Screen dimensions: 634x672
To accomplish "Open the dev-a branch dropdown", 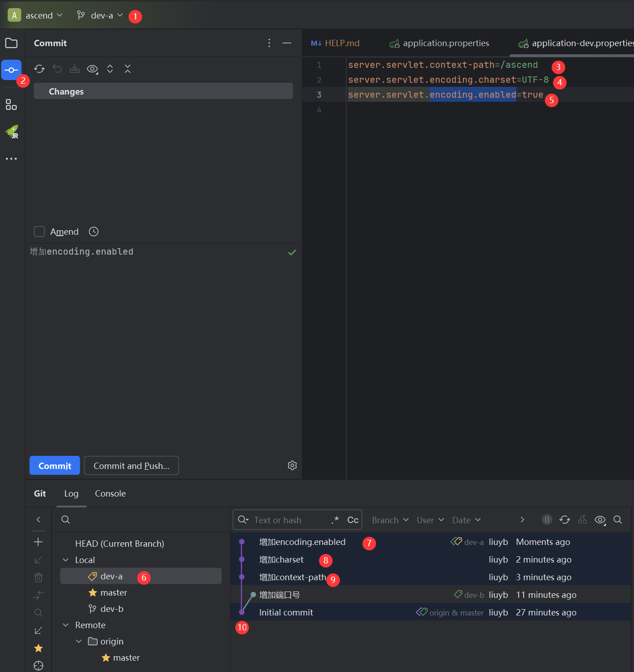I will point(100,15).
